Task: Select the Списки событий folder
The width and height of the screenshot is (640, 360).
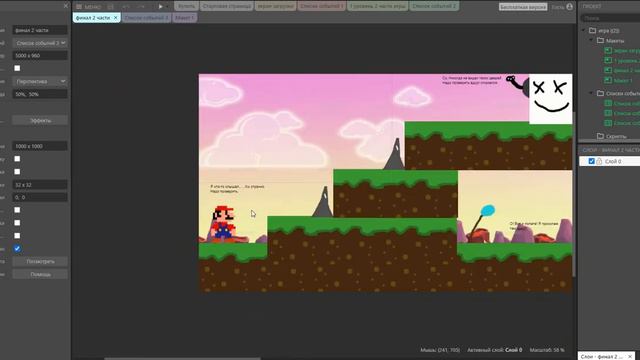Action: click(618, 93)
